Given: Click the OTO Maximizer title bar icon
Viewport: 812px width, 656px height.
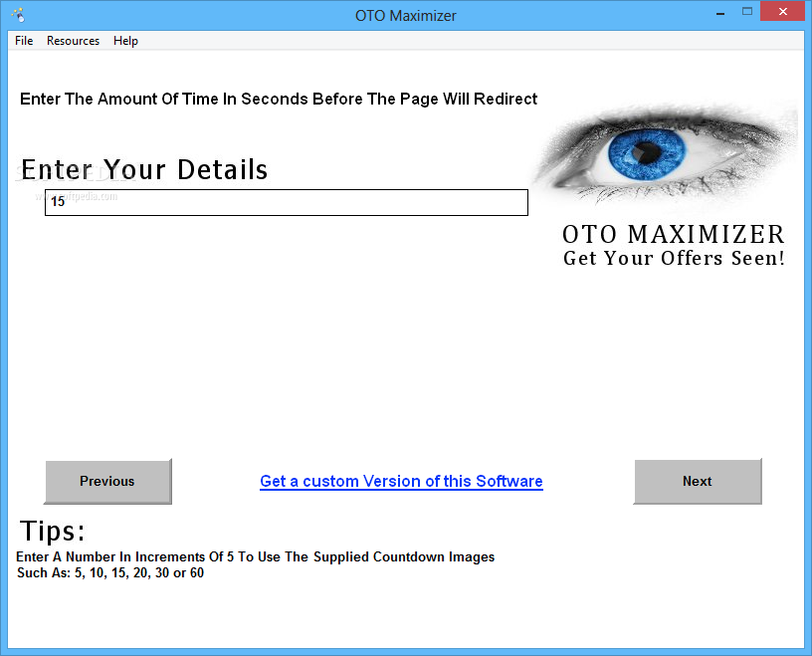Looking at the screenshot, I should coord(18,15).
